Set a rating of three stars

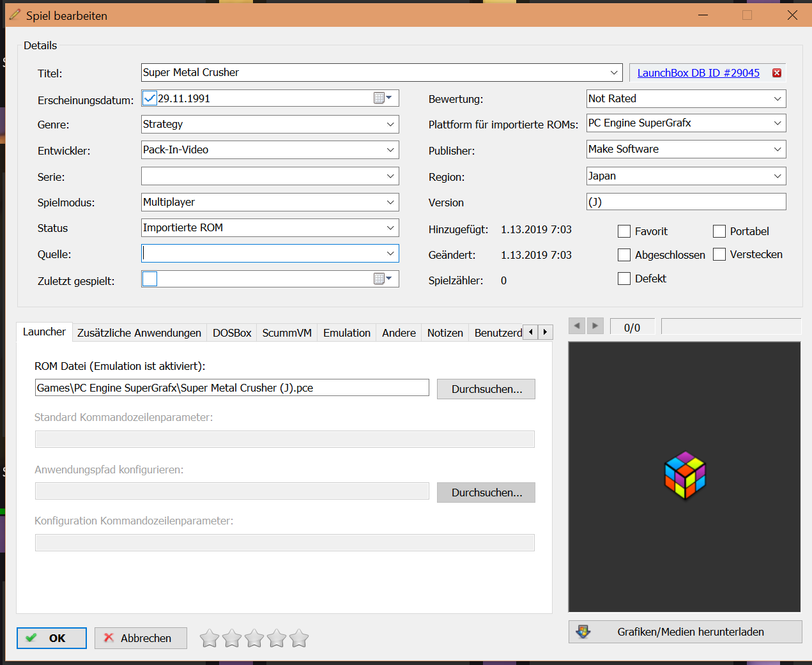pos(254,638)
